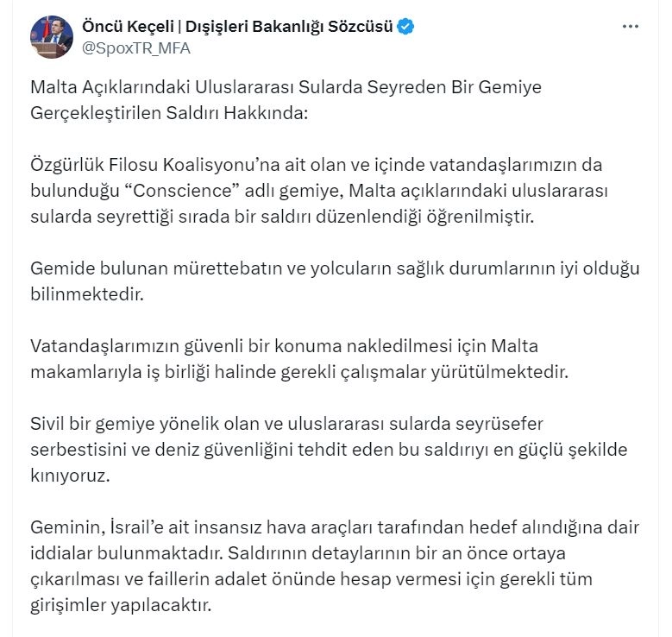Click the word "bilinmektedir"
672x637 pixels.
(85, 293)
